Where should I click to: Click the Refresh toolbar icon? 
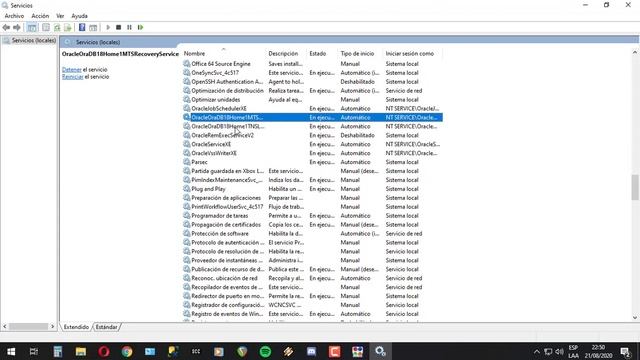(x=57, y=27)
